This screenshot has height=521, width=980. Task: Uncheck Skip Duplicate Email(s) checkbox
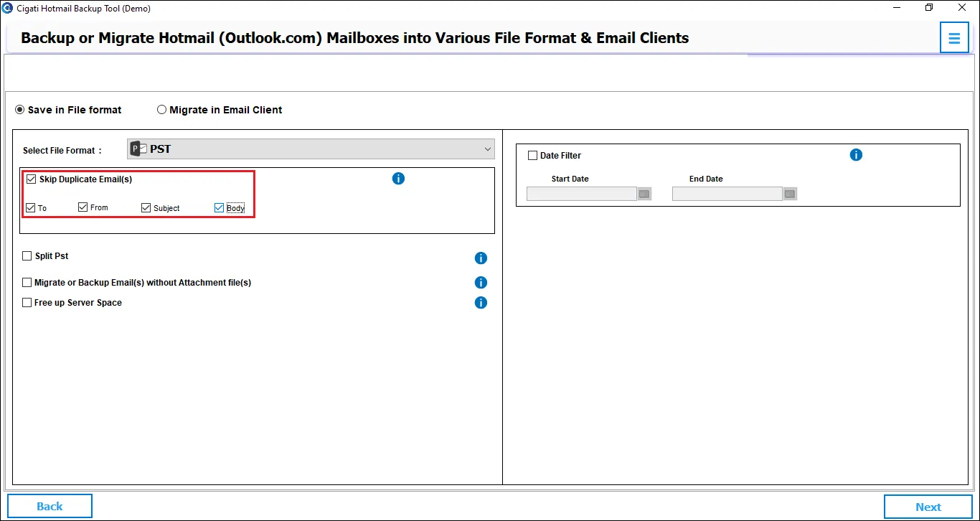[x=31, y=179]
